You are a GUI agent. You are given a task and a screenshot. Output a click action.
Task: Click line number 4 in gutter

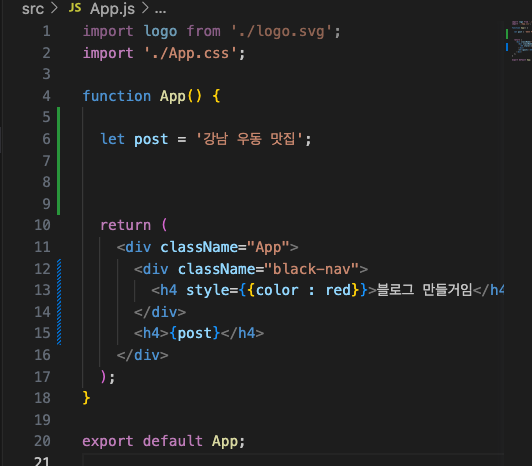pyautogui.click(x=46, y=96)
